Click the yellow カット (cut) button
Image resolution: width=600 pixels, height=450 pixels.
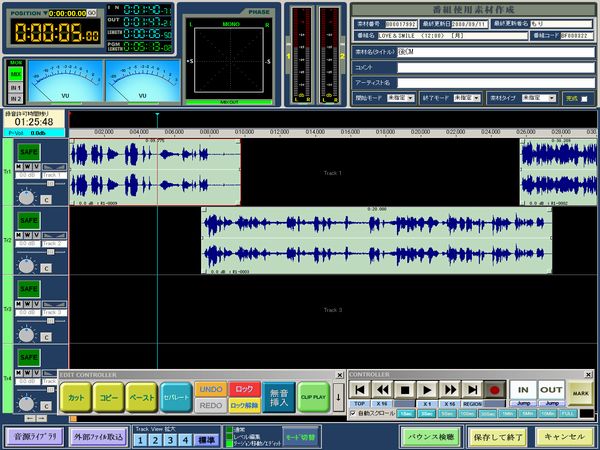coord(76,397)
